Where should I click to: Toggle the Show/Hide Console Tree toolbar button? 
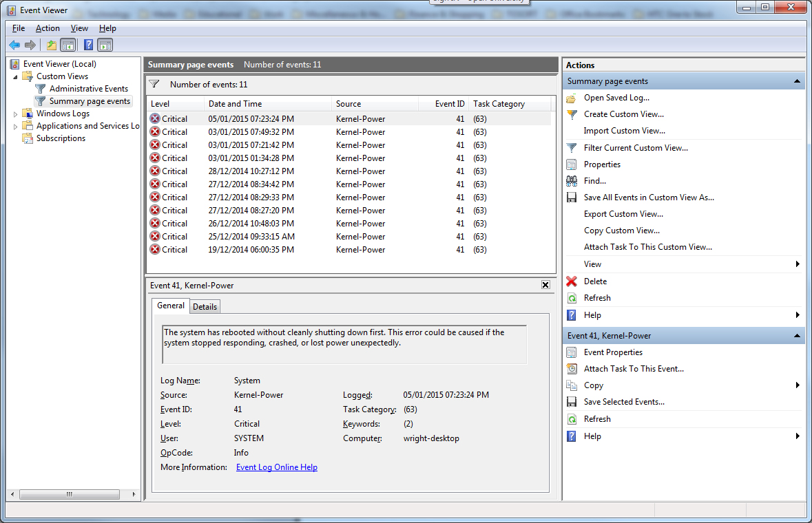[67, 45]
